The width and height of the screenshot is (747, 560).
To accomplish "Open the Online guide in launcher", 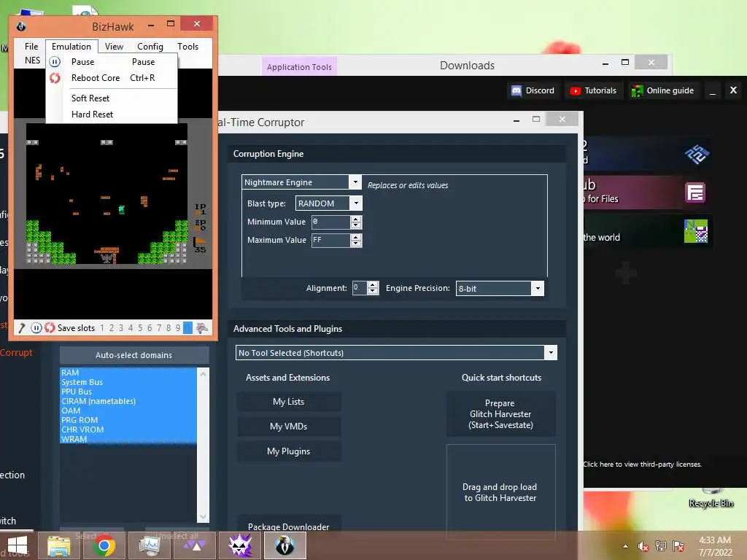I will click(662, 90).
